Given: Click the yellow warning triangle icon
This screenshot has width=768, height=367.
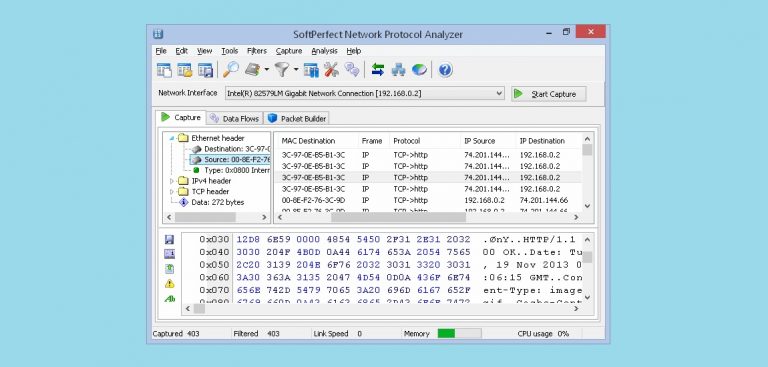Looking at the screenshot, I should point(169,283).
